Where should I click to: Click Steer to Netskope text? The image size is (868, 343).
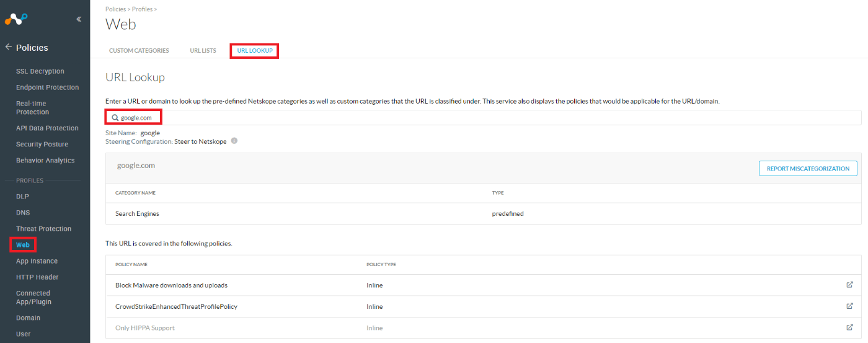[200, 141]
